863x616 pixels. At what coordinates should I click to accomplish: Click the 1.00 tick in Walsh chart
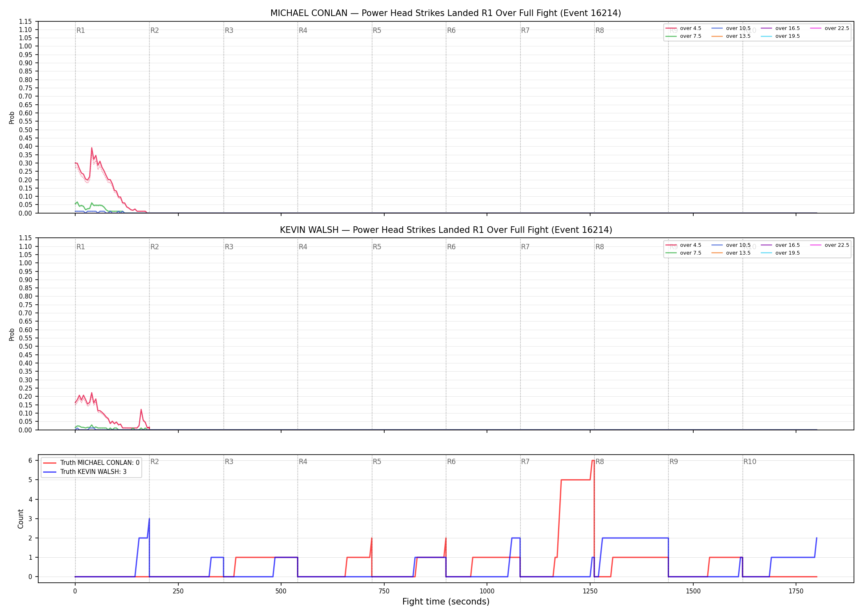25,263
